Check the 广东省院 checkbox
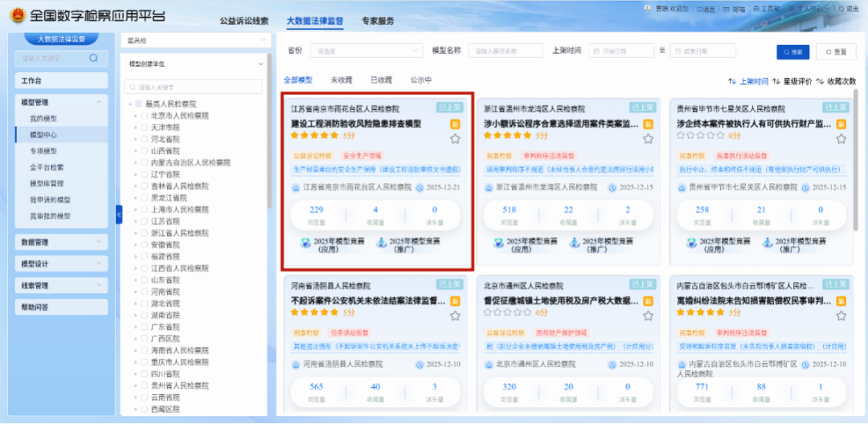 click(x=145, y=327)
